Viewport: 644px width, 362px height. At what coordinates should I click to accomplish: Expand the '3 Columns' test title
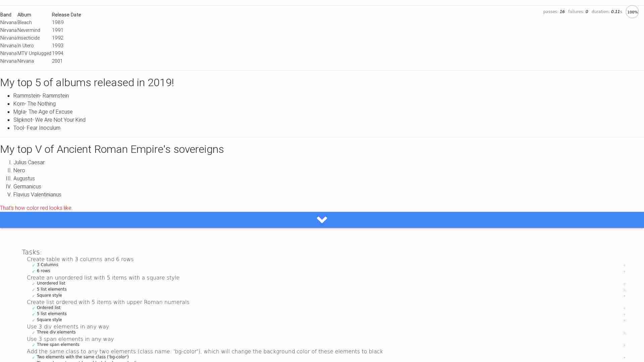click(47, 265)
